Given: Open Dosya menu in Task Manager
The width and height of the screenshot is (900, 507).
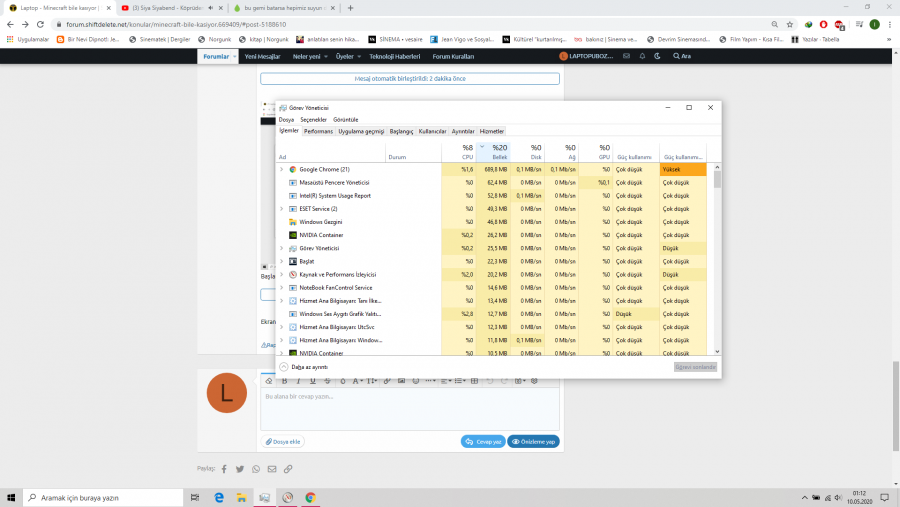Looking at the screenshot, I should pos(286,119).
